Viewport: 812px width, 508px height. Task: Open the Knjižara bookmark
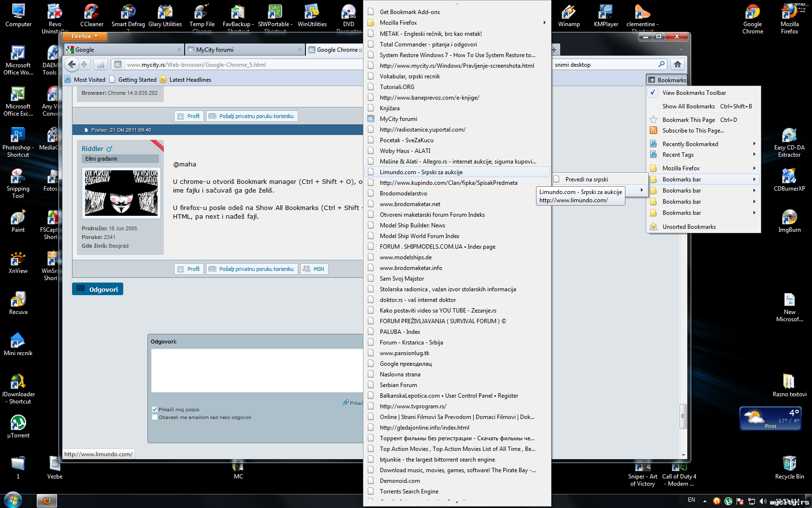point(457,108)
